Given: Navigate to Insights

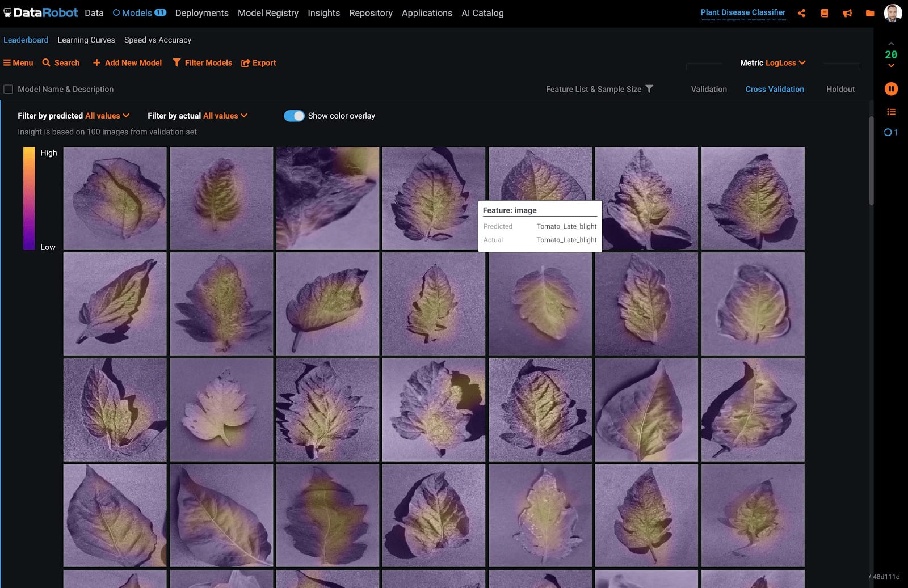Looking at the screenshot, I should tap(323, 13).
